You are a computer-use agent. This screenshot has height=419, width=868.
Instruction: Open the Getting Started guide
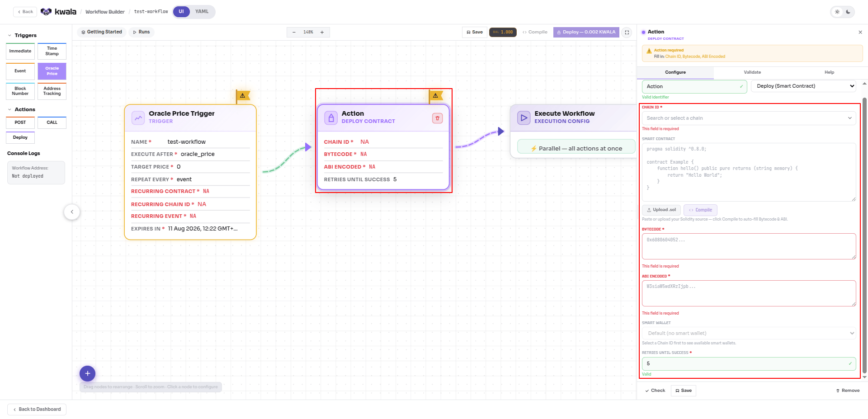(x=101, y=32)
